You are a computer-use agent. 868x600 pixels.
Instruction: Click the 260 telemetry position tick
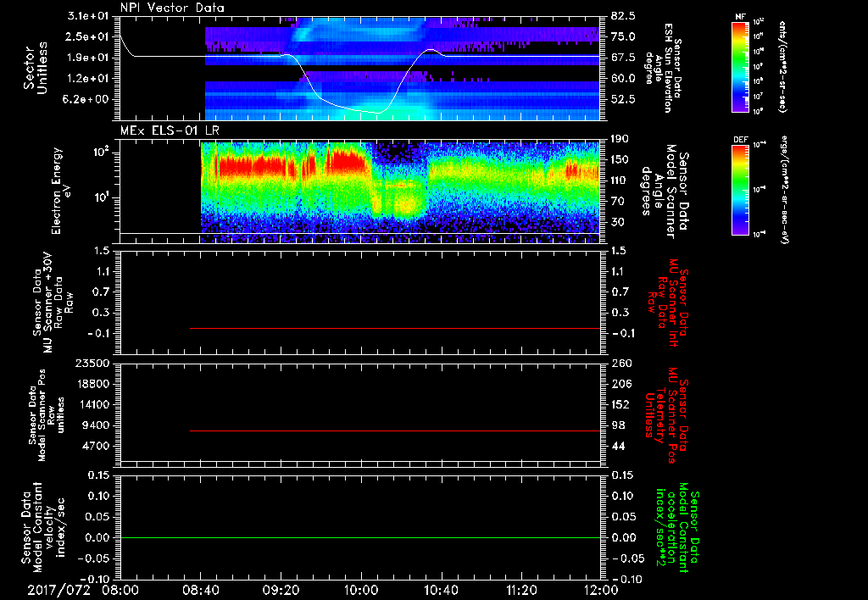click(x=620, y=363)
